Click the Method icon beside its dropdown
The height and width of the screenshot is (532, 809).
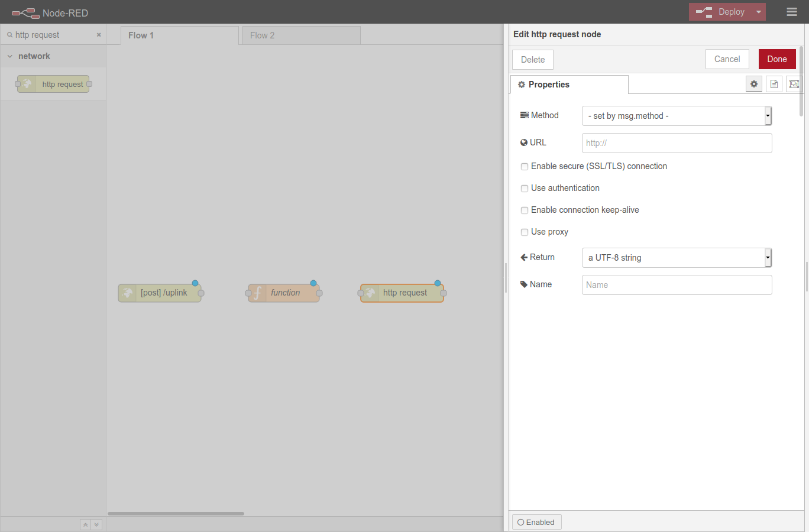[524, 115]
